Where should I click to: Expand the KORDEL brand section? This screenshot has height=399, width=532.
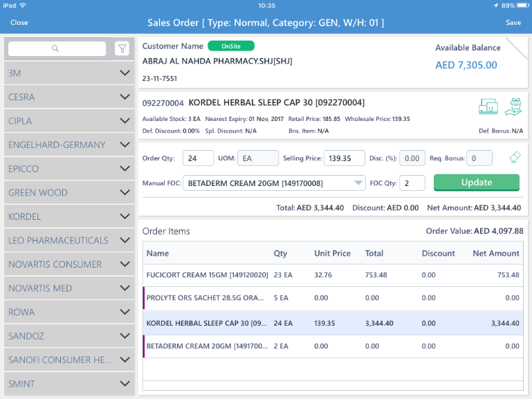(x=69, y=216)
